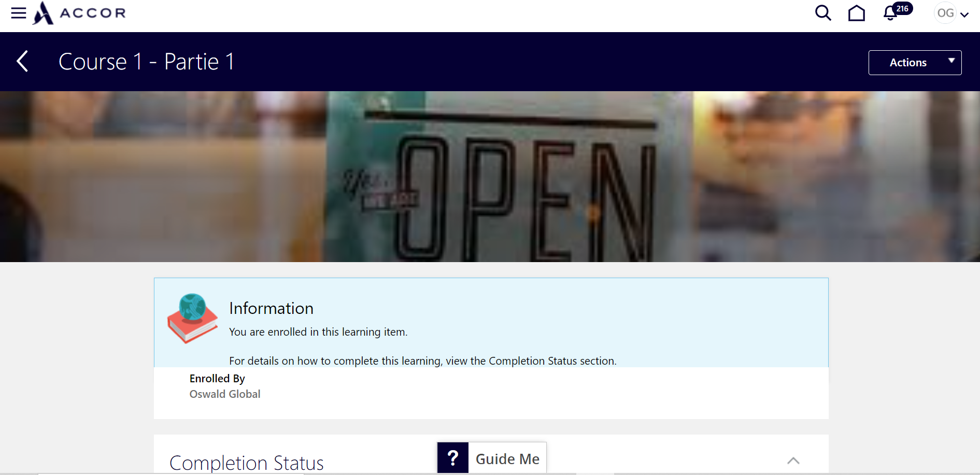Collapse the Completion Status section

click(x=793, y=460)
